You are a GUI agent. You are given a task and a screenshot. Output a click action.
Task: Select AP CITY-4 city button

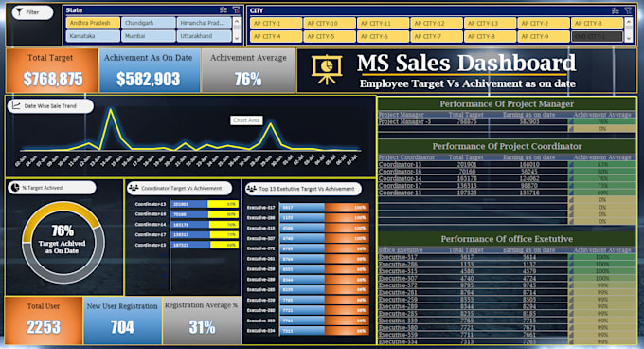(276, 37)
